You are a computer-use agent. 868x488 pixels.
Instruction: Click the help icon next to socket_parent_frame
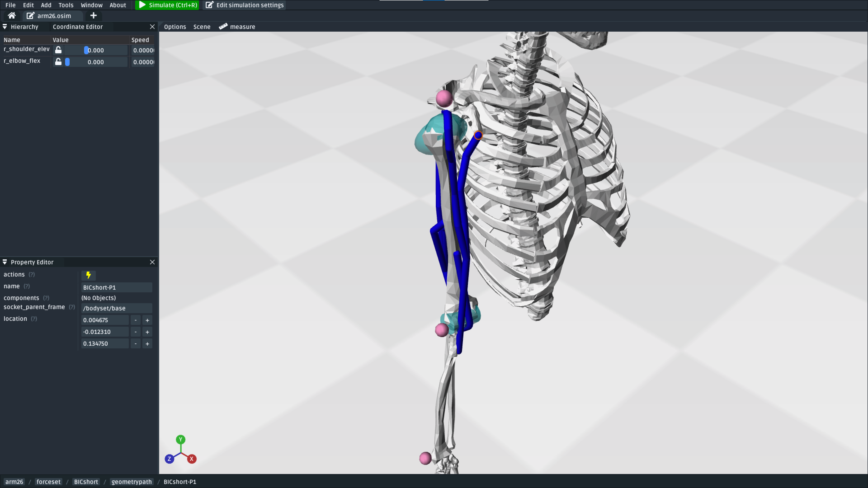click(72, 307)
